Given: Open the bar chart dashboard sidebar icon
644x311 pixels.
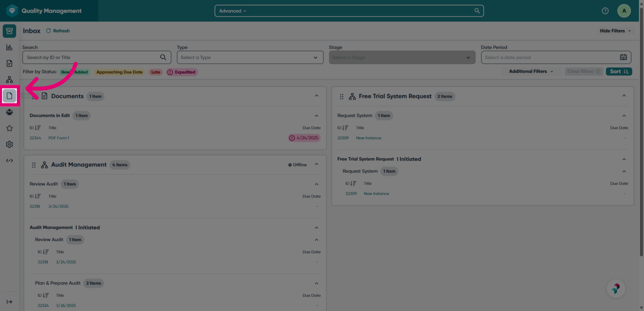Looking at the screenshot, I should point(9,47).
